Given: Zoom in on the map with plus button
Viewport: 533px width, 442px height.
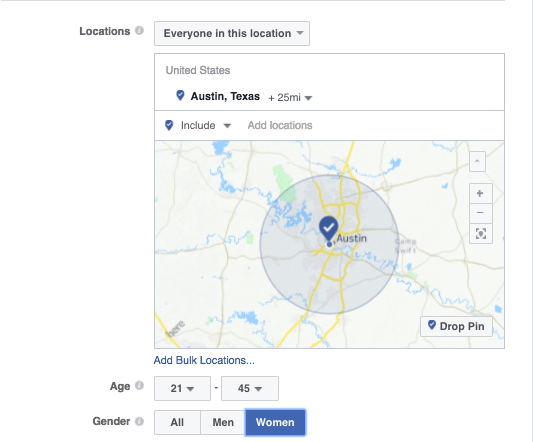Looking at the screenshot, I should [480, 193].
